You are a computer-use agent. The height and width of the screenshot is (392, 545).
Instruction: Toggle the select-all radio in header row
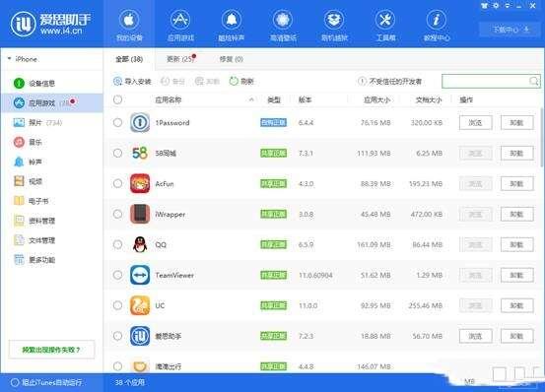coord(117,99)
